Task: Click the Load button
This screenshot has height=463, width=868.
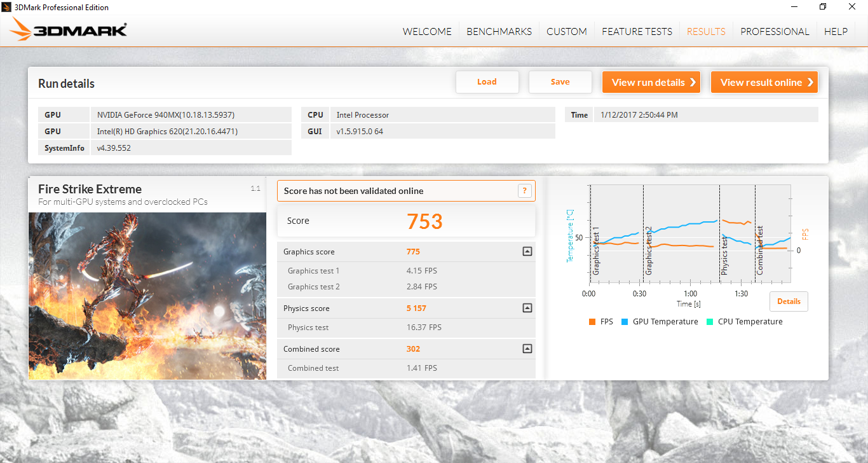Action: tap(487, 82)
